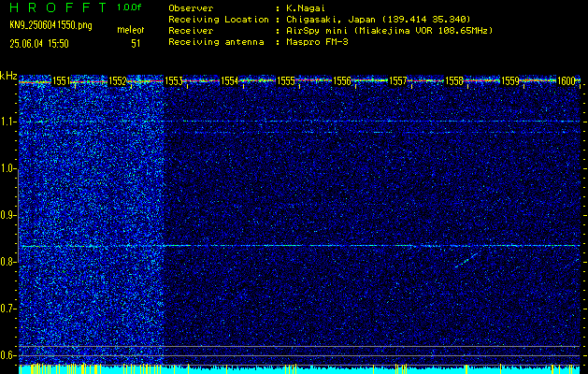Click the 1554 time marker

click(x=230, y=80)
